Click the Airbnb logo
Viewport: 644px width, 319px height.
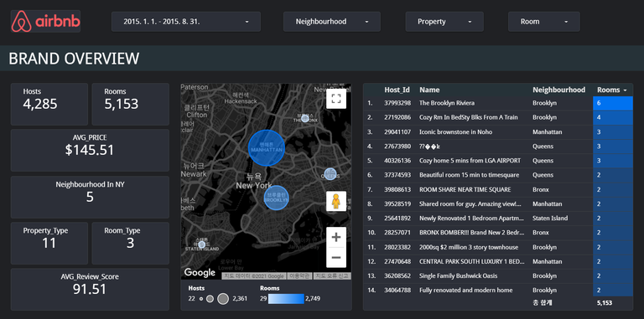point(45,21)
